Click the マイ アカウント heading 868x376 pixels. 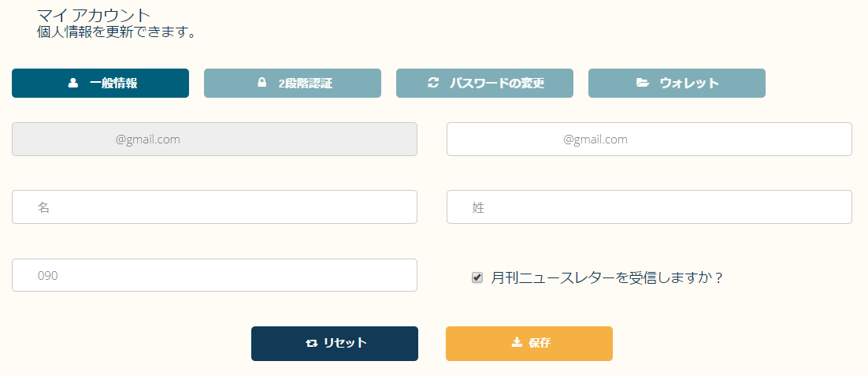coord(94,14)
